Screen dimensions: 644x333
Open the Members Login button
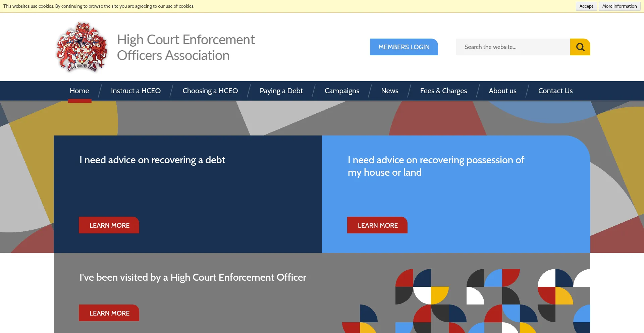tap(404, 47)
